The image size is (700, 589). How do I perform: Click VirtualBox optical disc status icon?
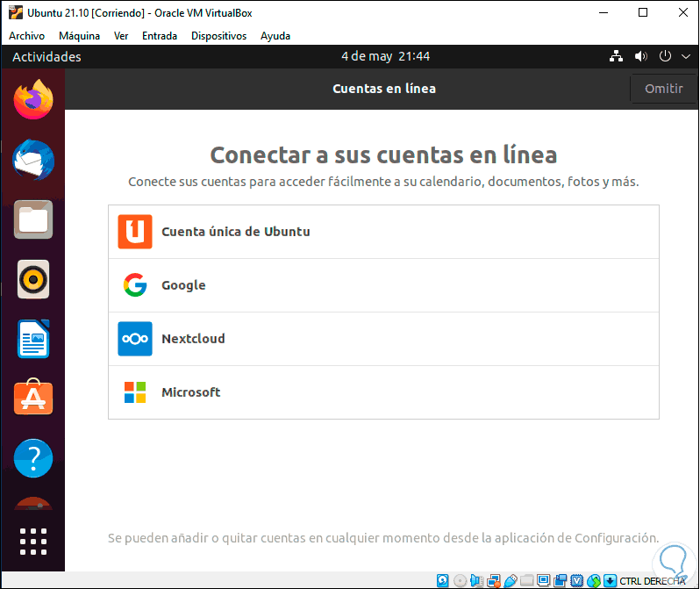click(x=460, y=580)
